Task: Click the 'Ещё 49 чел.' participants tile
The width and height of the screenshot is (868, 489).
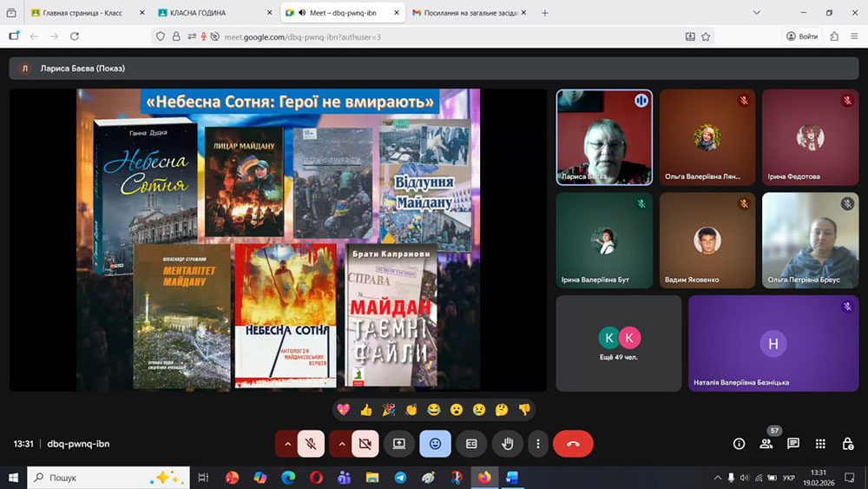Action: point(619,343)
